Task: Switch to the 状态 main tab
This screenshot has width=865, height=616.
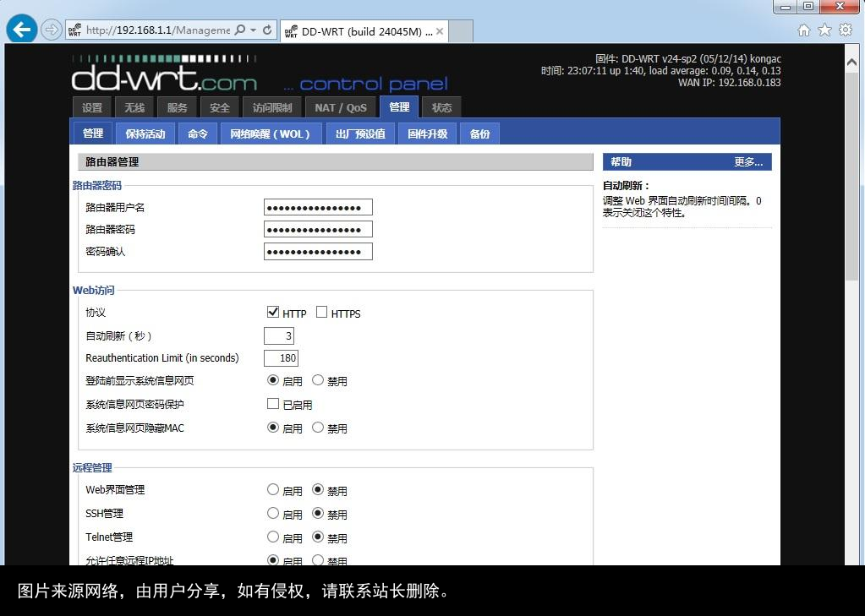Action: click(x=441, y=106)
